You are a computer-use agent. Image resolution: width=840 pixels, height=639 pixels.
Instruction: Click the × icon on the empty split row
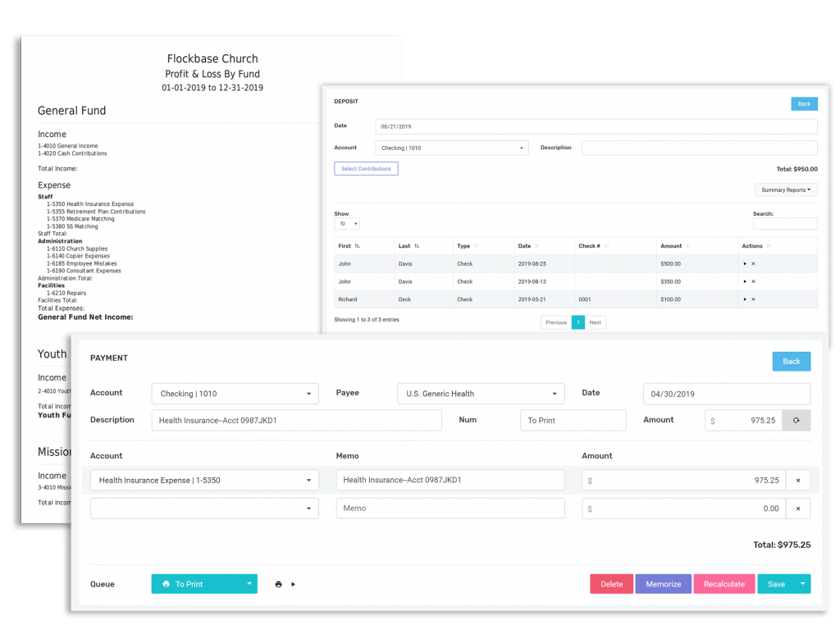click(x=798, y=508)
